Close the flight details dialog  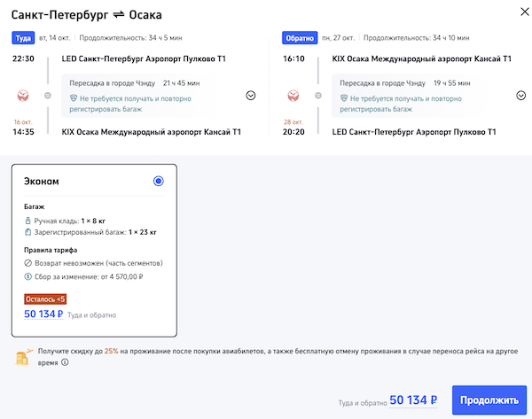pos(517,16)
